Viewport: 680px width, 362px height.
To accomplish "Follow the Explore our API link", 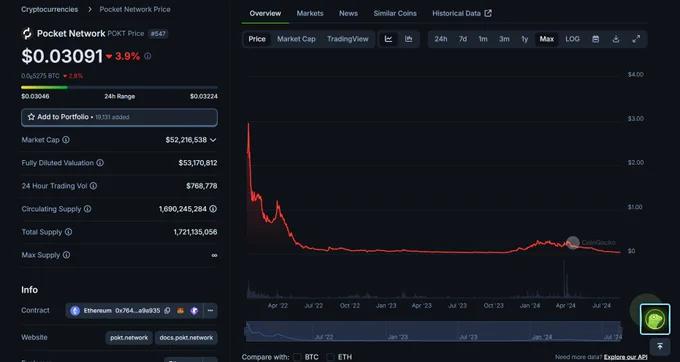I will [x=625, y=357].
